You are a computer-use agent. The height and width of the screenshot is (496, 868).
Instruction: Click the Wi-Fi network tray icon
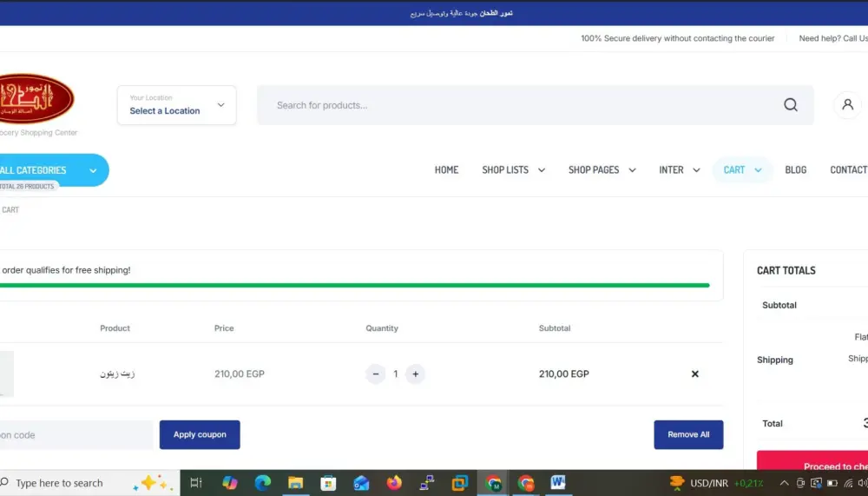848,483
